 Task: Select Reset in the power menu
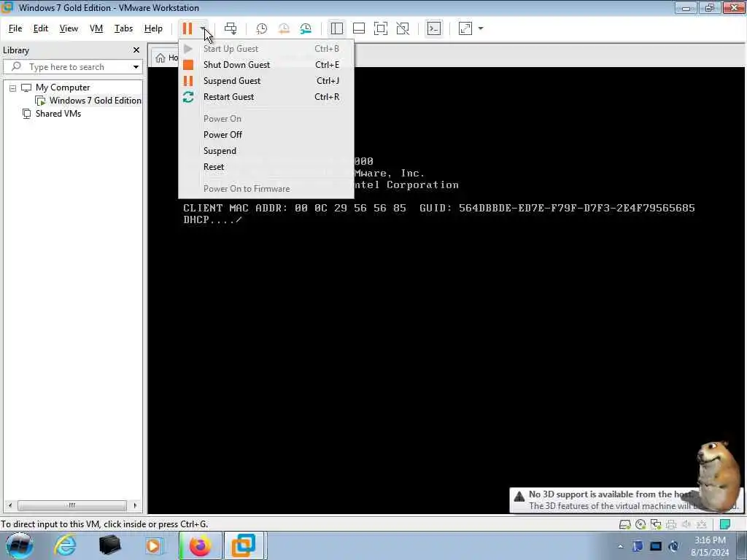266,167
